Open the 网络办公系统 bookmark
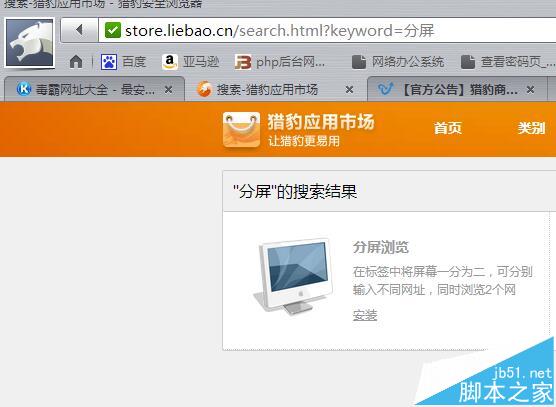 tap(398, 62)
